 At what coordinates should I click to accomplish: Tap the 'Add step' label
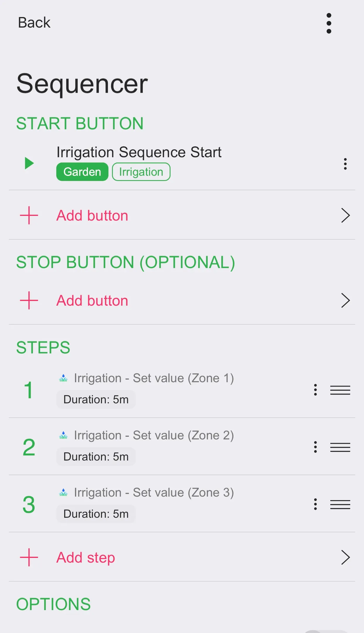[x=86, y=557]
